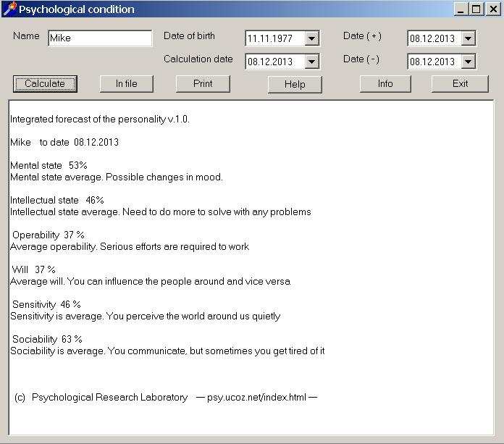Click the 'Sensitivity 46 %' line

click(x=46, y=304)
